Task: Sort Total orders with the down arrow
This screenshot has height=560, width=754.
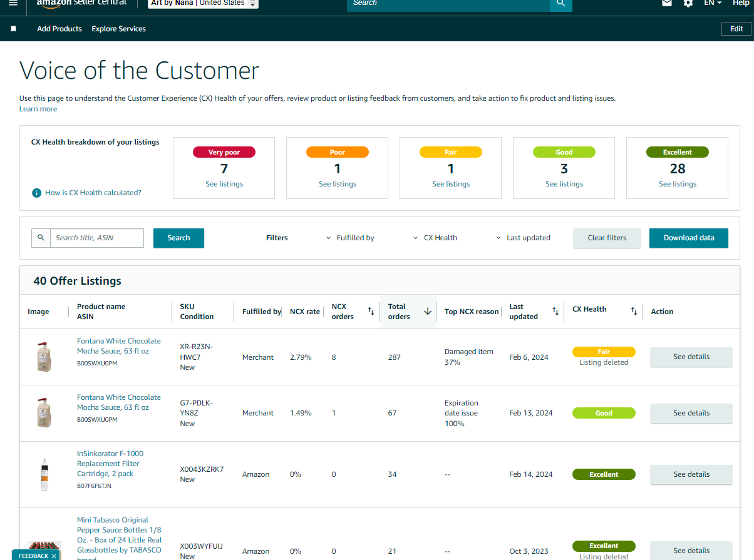Action: (428, 311)
